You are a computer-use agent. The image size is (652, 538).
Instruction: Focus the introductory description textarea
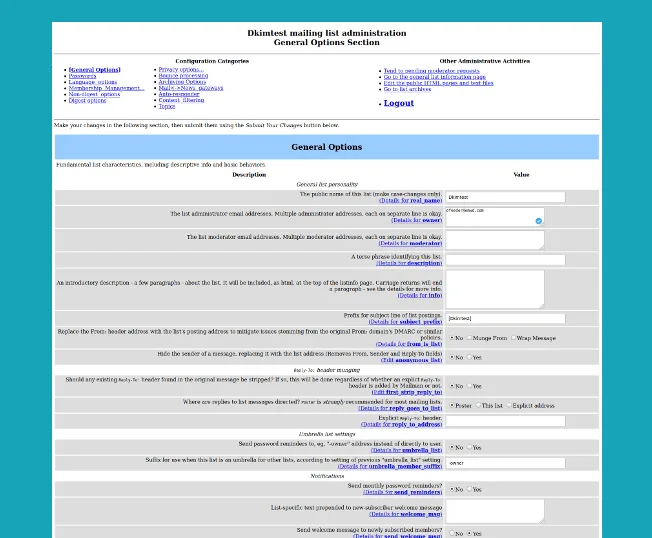495,289
